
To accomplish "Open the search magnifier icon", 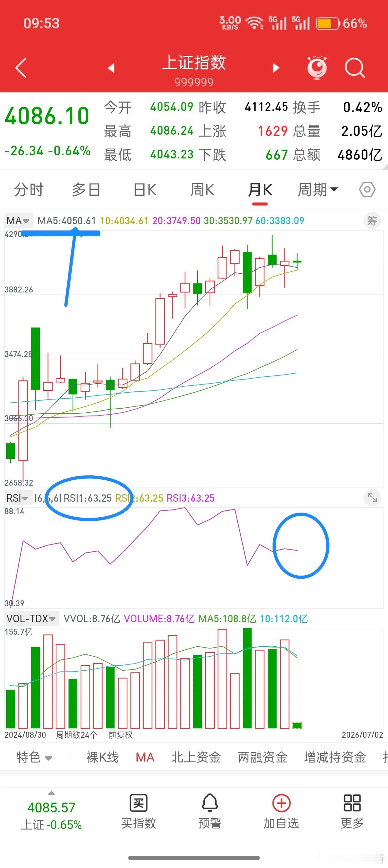I will (x=355, y=68).
